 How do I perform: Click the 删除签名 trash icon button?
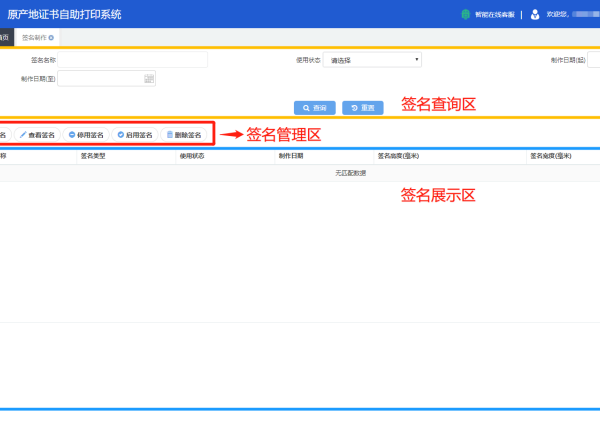click(x=184, y=135)
